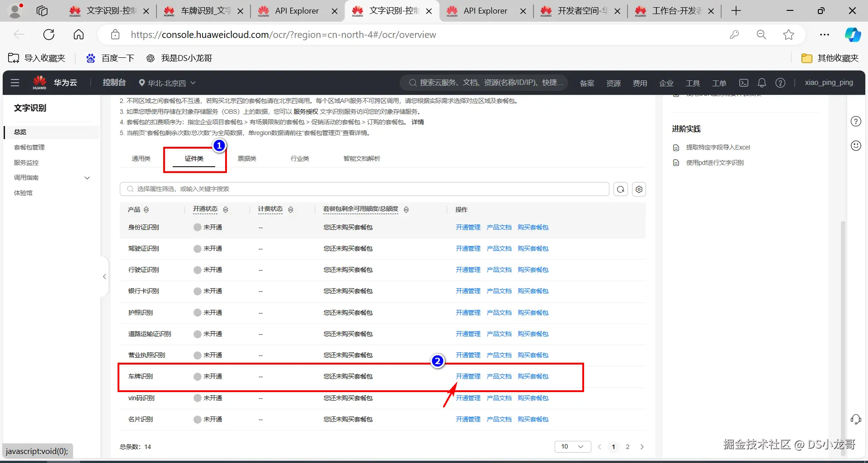Open 使用pdf进行文字识别 practice article
Screen dimensions: 868x463
click(715, 163)
